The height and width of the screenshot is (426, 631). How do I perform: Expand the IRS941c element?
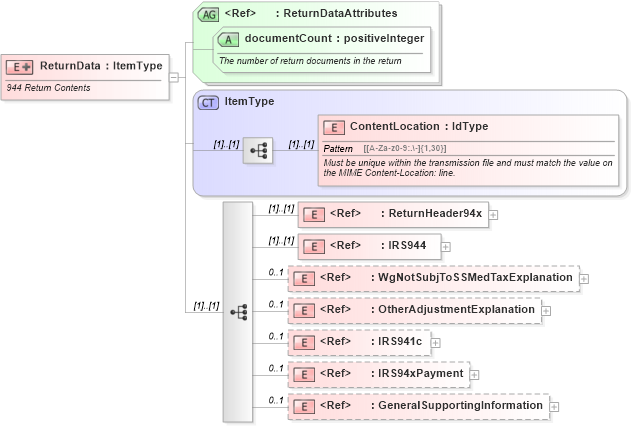point(435,343)
